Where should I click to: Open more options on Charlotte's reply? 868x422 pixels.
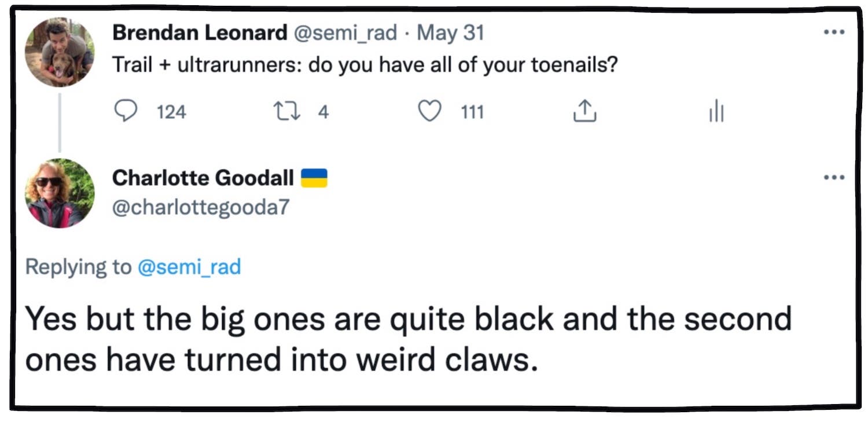click(834, 178)
